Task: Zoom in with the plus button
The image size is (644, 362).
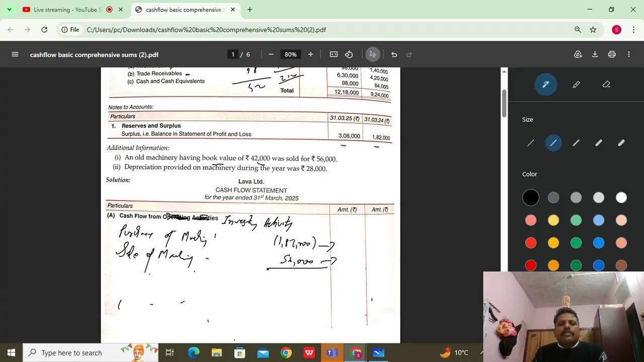Action: point(310,54)
